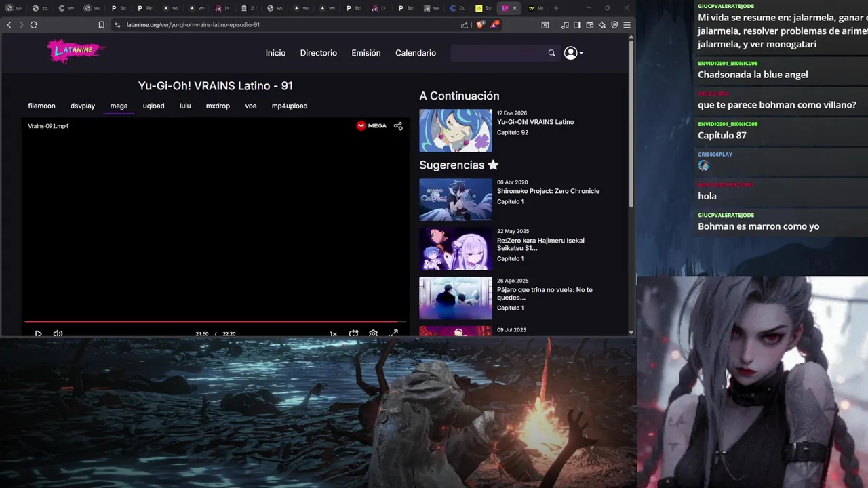Open Leo AI sparkle icon
The height and width of the screenshot is (488, 868).
[602, 25]
